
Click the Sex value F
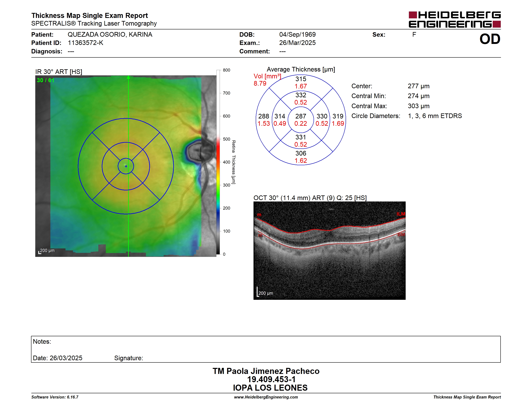[x=414, y=35]
